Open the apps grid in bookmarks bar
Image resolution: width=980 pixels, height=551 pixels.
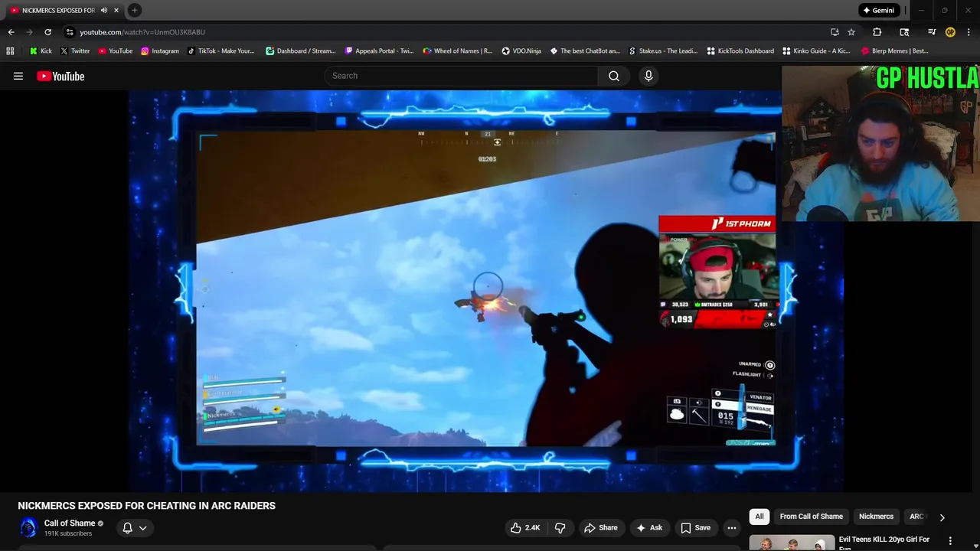[10, 51]
